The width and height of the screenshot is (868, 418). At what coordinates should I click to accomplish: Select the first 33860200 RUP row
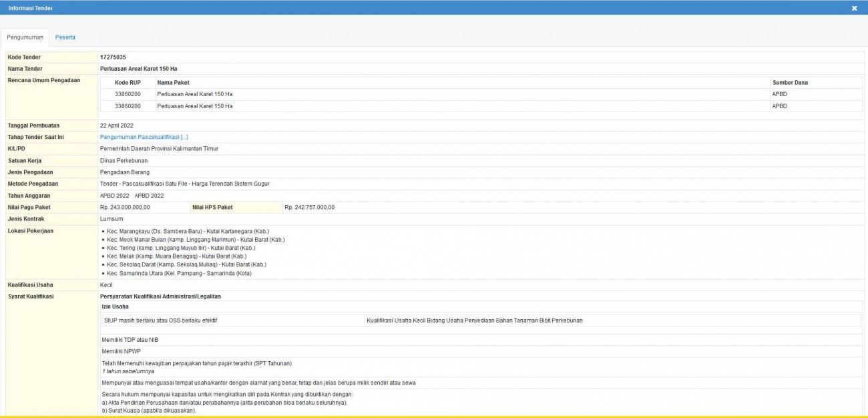[x=128, y=94]
